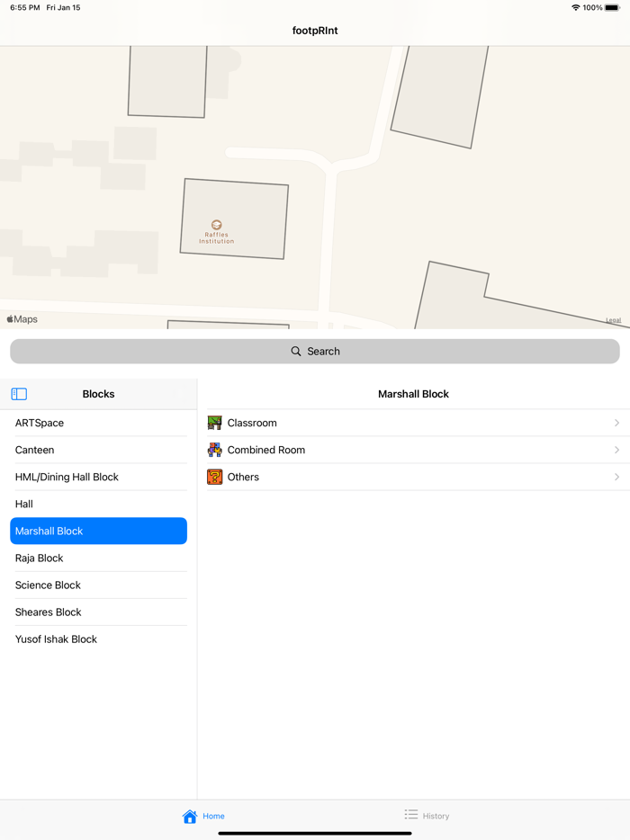Open the Legal link on the map

(x=614, y=320)
